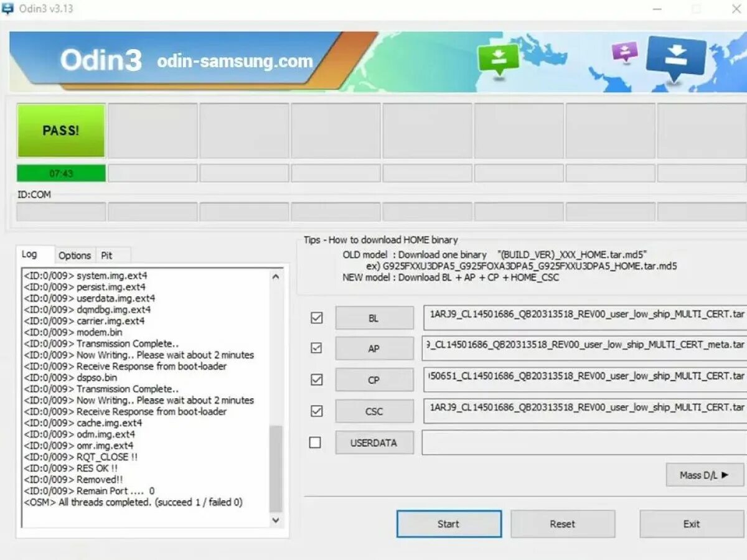747x560 pixels.
Task: Click the 'odin-samsung.com' banner text
Action: [235, 61]
